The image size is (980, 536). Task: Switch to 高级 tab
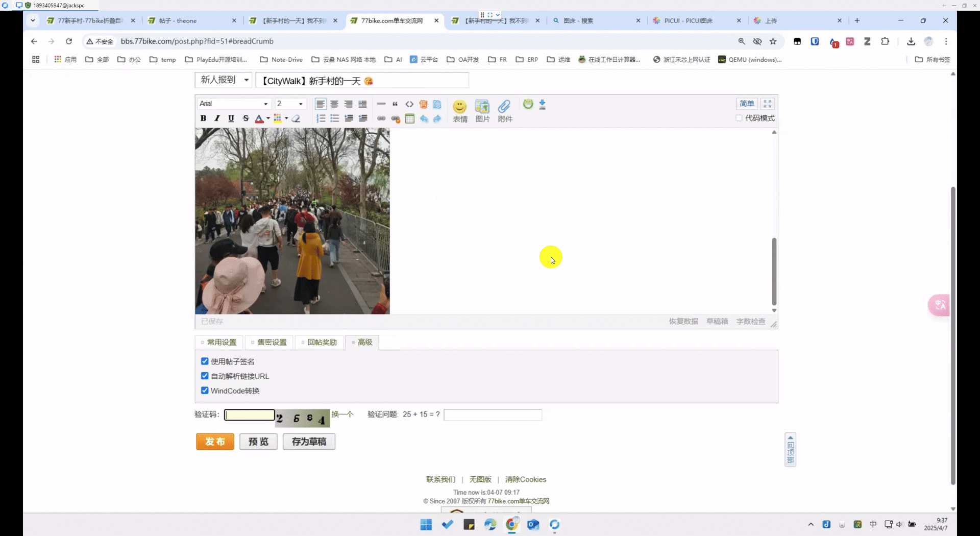click(362, 342)
